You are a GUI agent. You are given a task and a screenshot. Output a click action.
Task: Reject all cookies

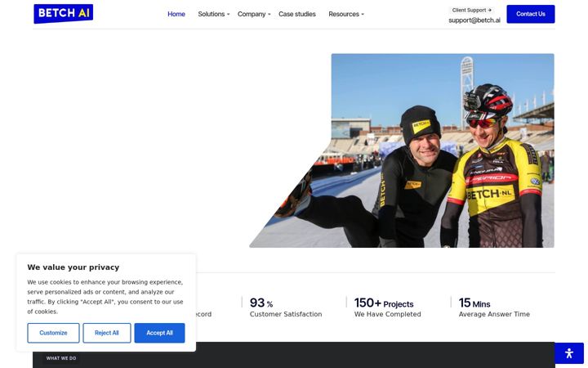pos(107,333)
